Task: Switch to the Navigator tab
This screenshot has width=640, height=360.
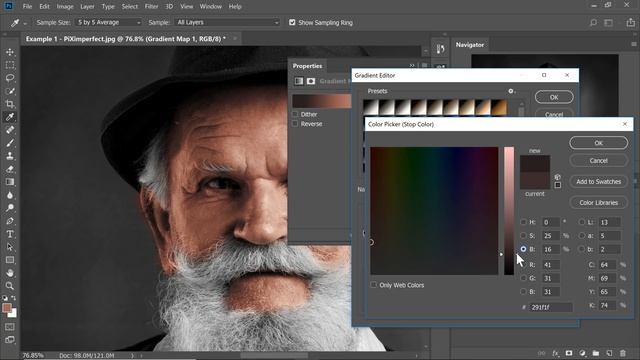Action: pyautogui.click(x=470, y=45)
